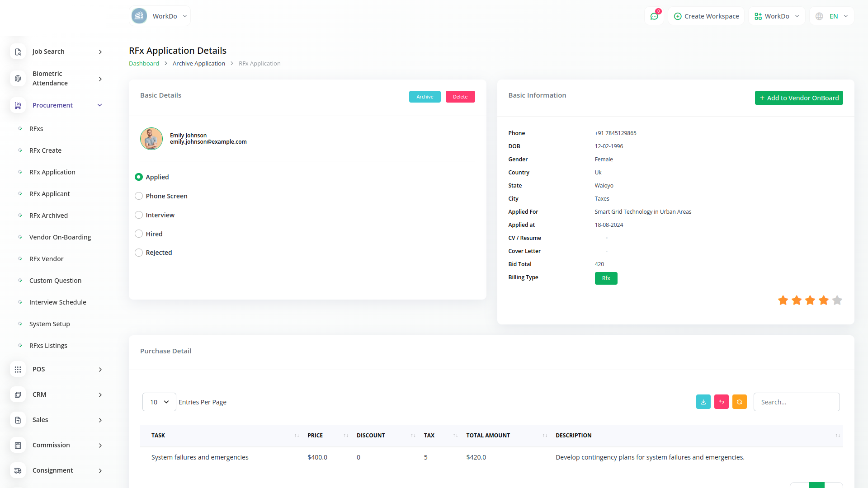
Task: Open the System Setup menu item
Action: (x=50, y=324)
